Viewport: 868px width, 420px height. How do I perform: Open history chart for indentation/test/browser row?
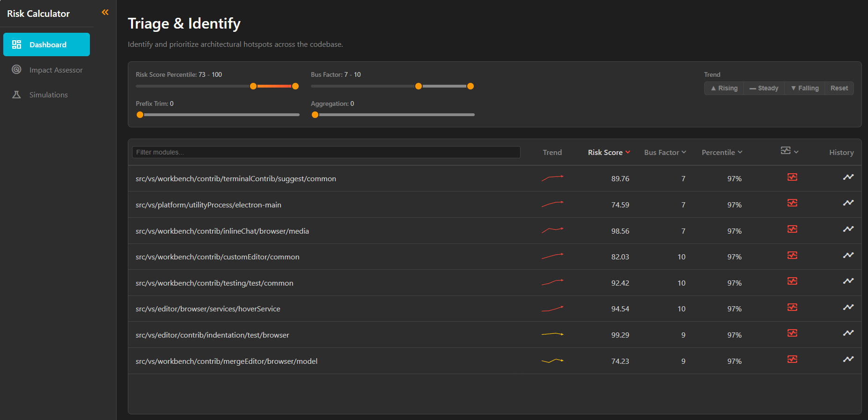click(x=848, y=333)
